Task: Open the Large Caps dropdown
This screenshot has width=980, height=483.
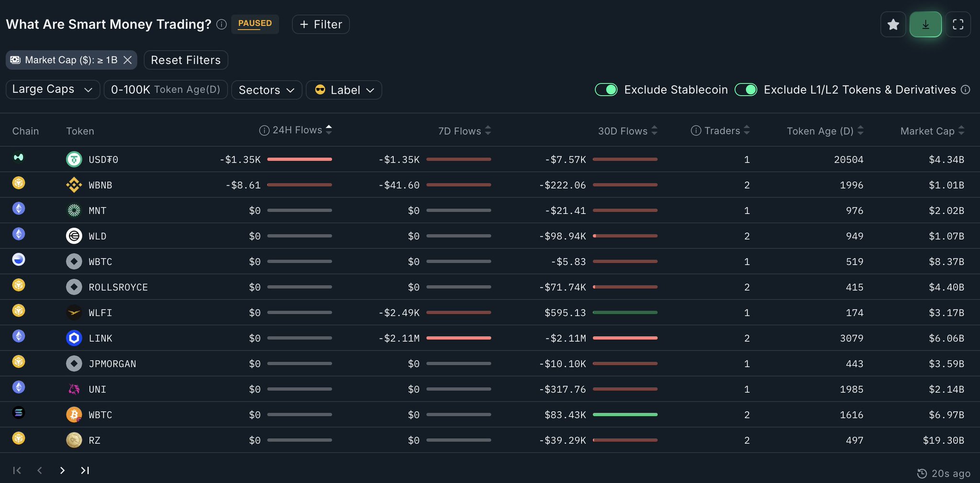Action: (x=53, y=90)
